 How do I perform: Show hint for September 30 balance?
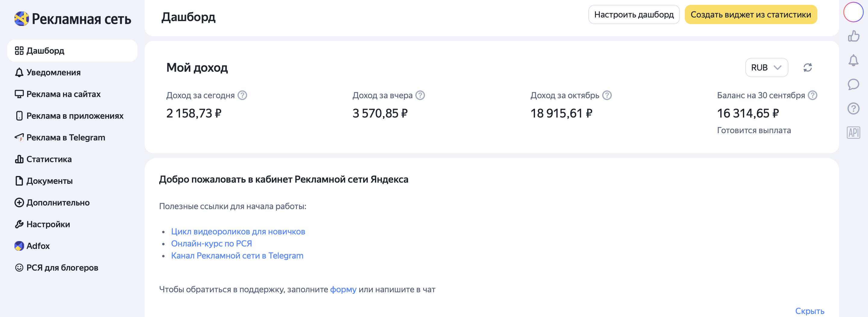813,95
